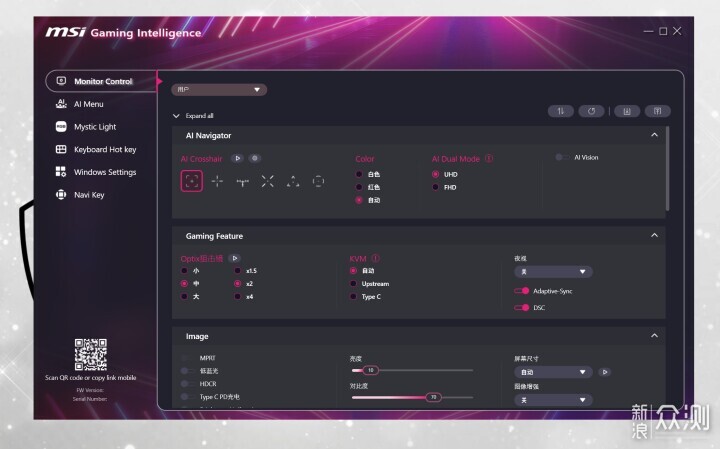Play the Optix scope preview
Screen dimensions: 720x449
tap(235, 258)
